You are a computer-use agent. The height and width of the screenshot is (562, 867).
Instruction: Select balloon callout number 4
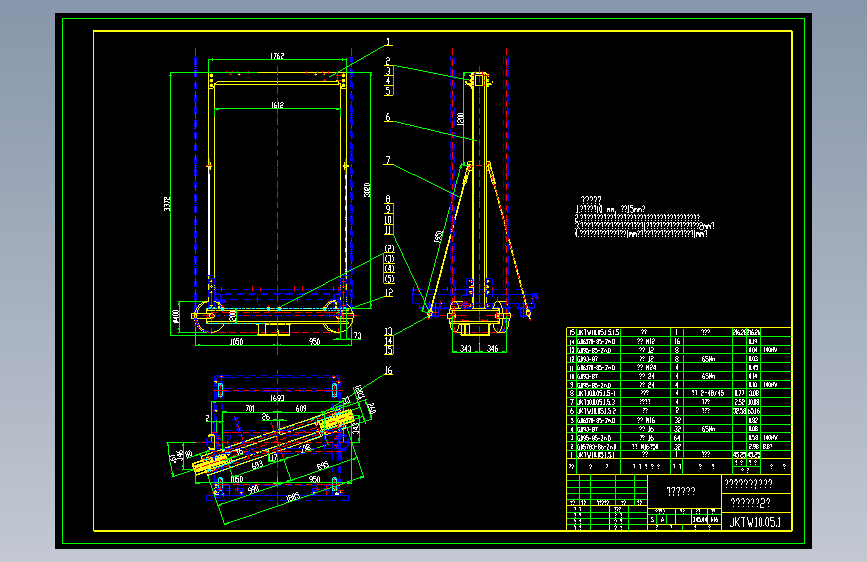388,81
